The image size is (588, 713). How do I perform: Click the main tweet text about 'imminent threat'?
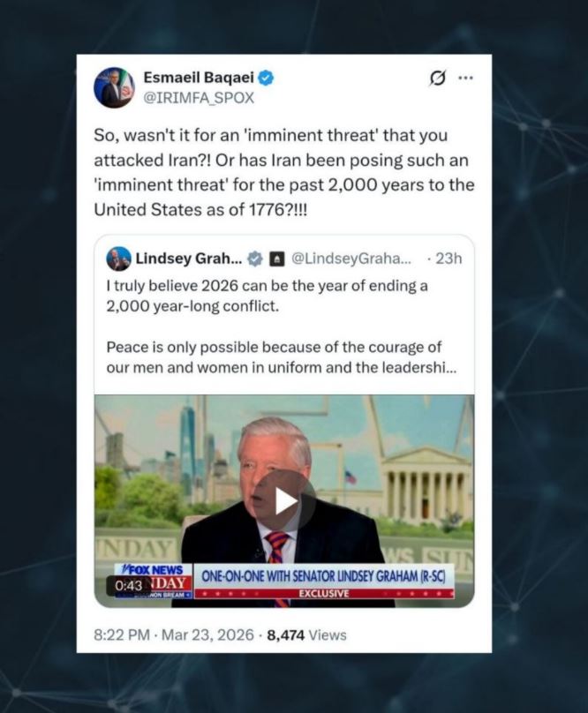click(284, 172)
